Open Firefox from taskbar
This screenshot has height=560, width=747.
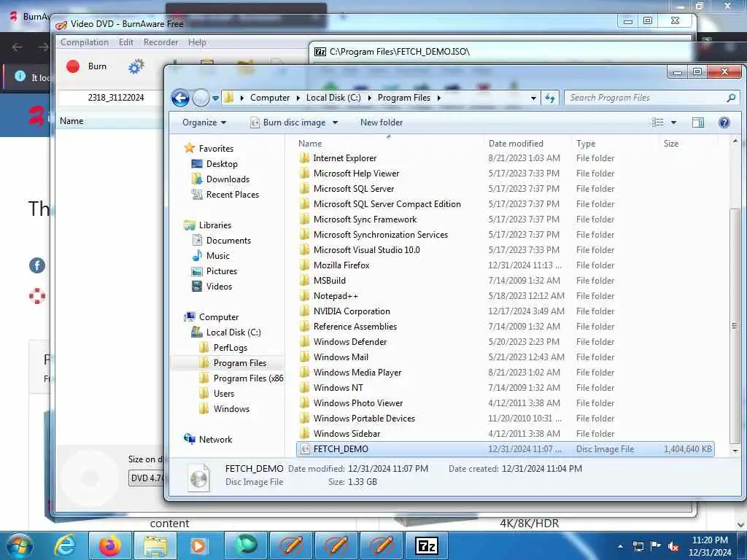pyautogui.click(x=110, y=545)
